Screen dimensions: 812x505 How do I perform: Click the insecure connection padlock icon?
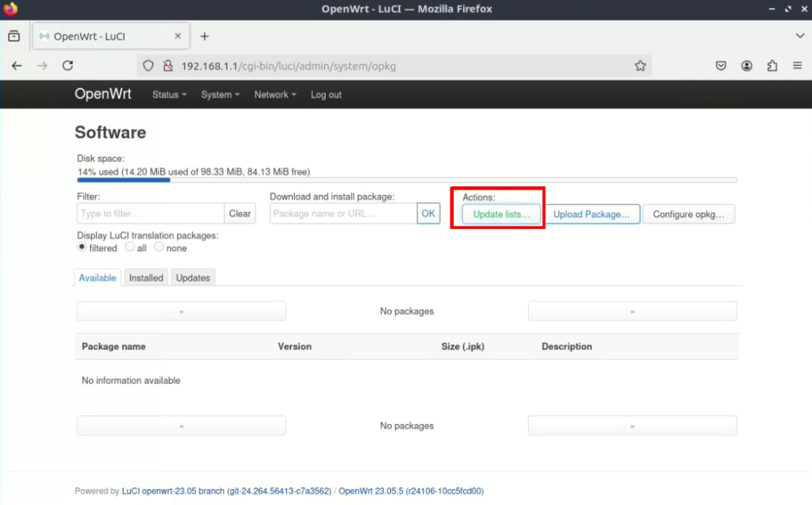coord(168,66)
